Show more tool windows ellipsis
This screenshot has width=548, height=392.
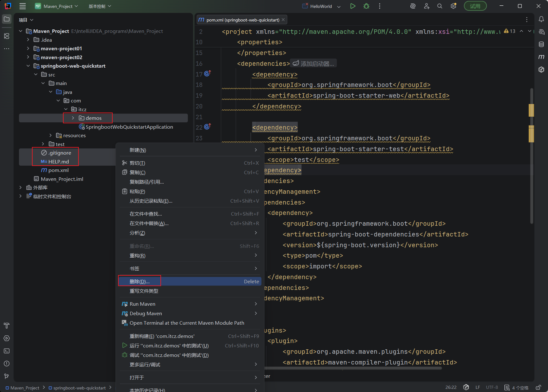point(7,49)
